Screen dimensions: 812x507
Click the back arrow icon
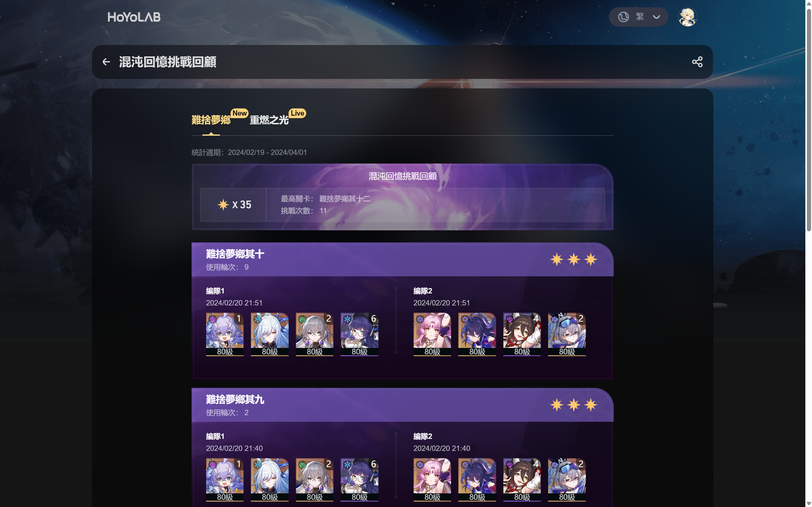pyautogui.click(x=106, y=62)
